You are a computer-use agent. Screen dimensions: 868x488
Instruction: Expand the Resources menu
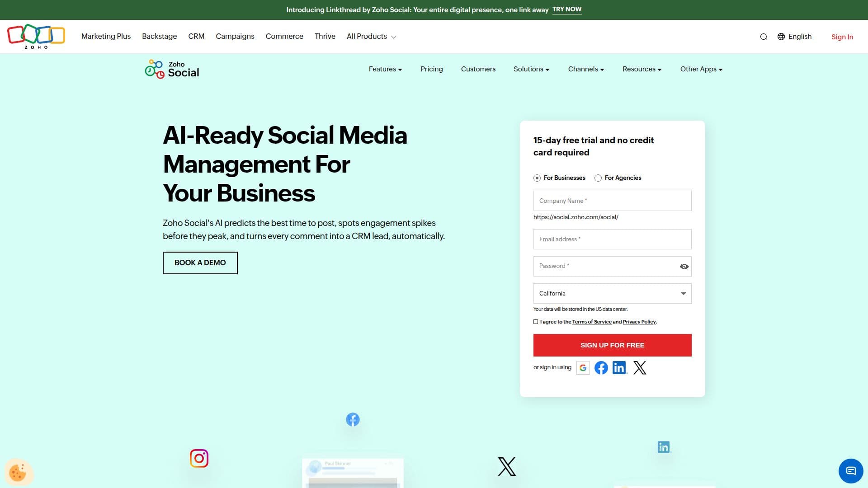click(642, 69)
